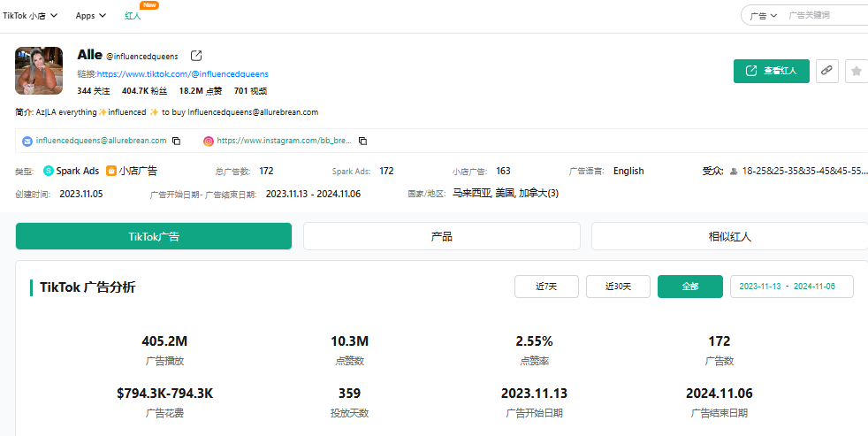Go to the 红人 navigation item
Screen dimensions: 868x436
pyautogui.click(x=133, y=16)
